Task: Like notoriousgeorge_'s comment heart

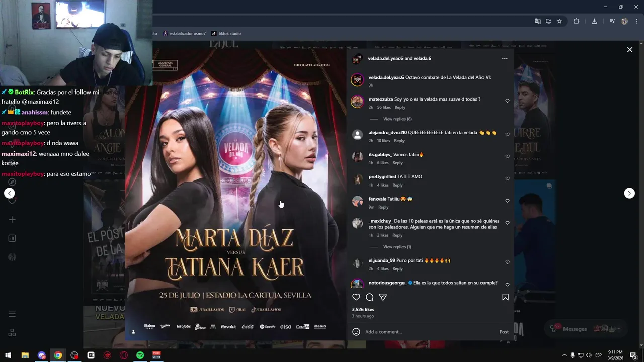Action: click(x=507, y=285)
